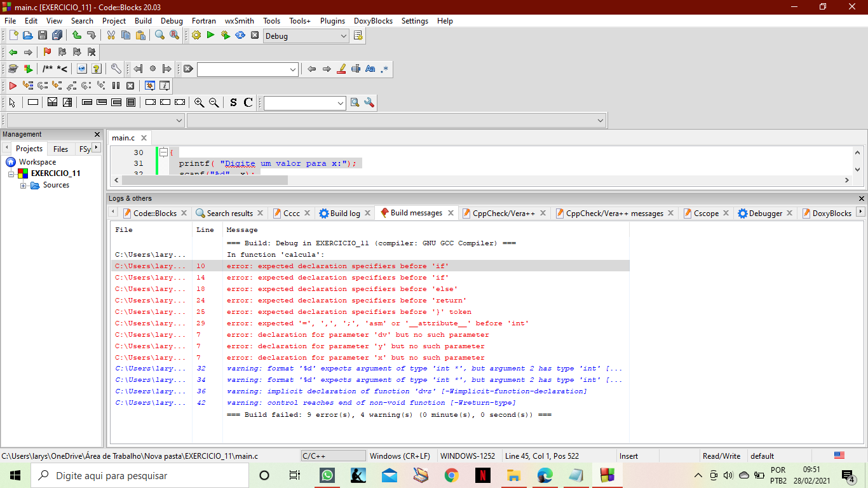Open the Debug build target dropdown
The height and width of the screenshot is (488, 868).
pos(306,36)
